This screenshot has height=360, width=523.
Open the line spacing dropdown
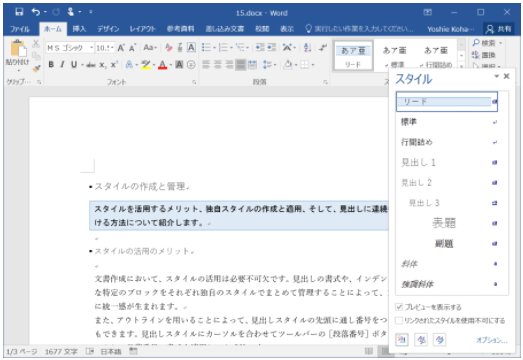point(270,65)
